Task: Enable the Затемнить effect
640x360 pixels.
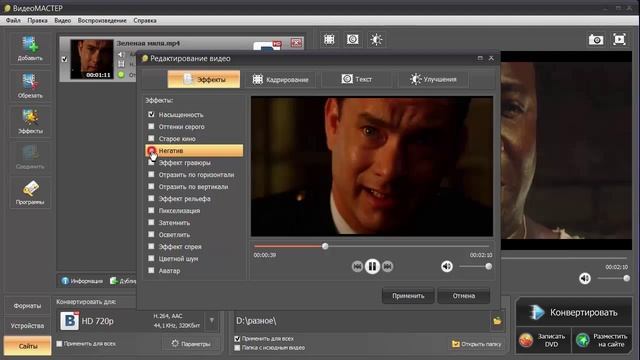Action: point(151,222)
